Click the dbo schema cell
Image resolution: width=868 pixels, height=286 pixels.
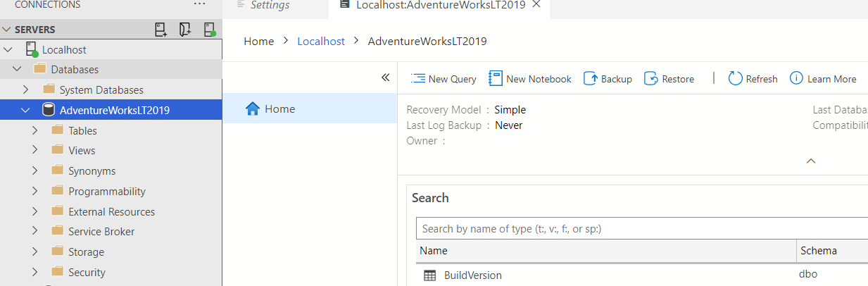[809, 274]
